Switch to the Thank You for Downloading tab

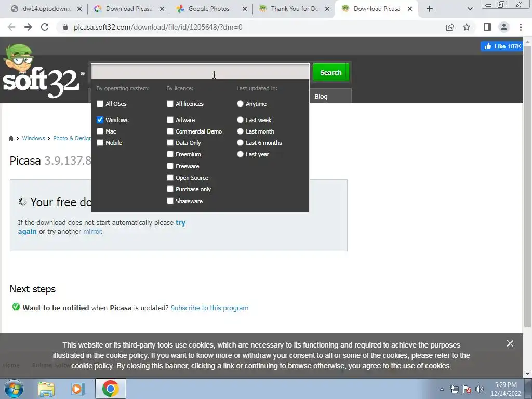click(295, 9)
